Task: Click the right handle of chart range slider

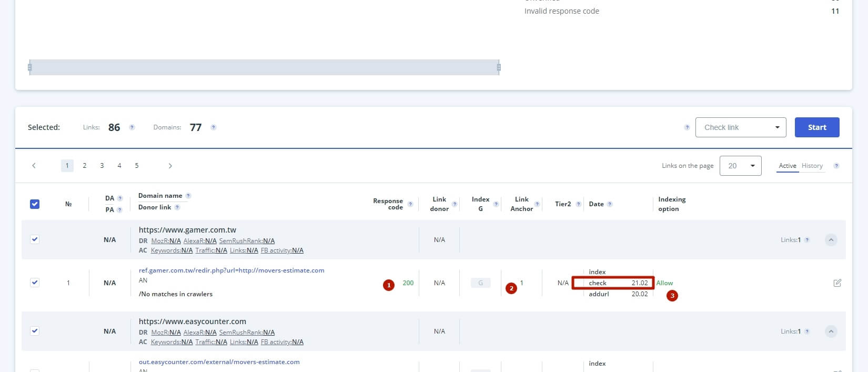Action: coord(499,67)
